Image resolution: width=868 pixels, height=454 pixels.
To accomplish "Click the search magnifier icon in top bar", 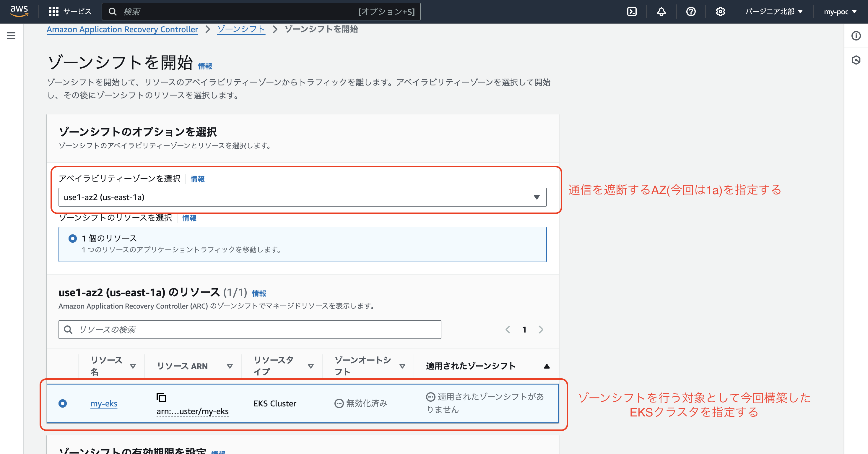I will point(113,12).
